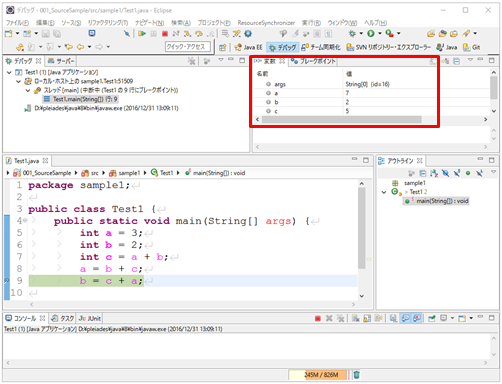Collapse Test1 launch node in Debug tree
The height and width of the screenshot is (384, 502).
9,72
